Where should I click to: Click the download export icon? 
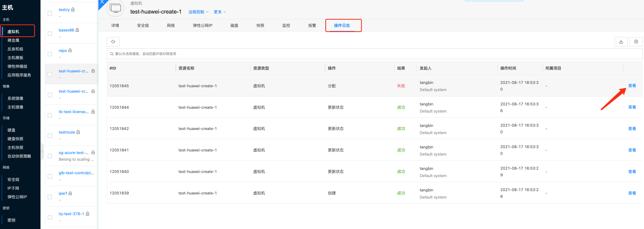[621, 42]
